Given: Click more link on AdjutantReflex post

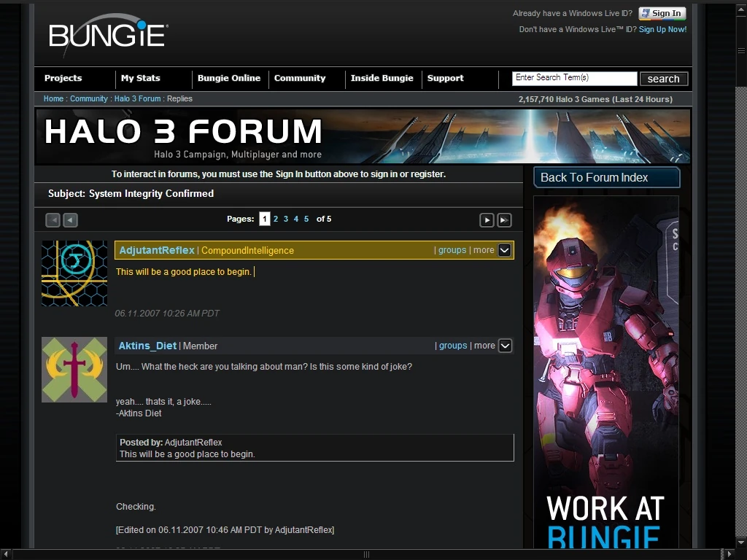Looking at the screenshot, I should 484,250.
